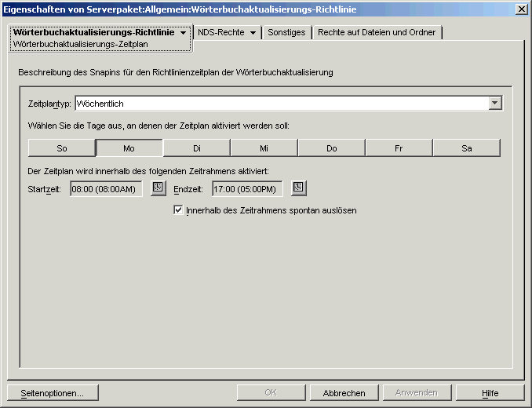Viewport: 532px width, 408px height.
Task: Toggle the Di (Tuesday) day button
Action: (197, 148)
